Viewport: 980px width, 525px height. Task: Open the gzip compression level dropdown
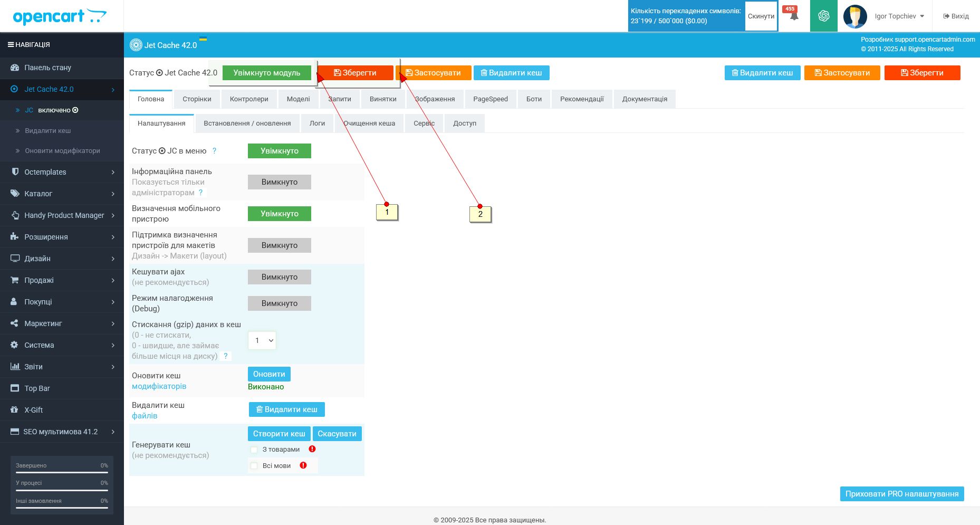[262, 340]
